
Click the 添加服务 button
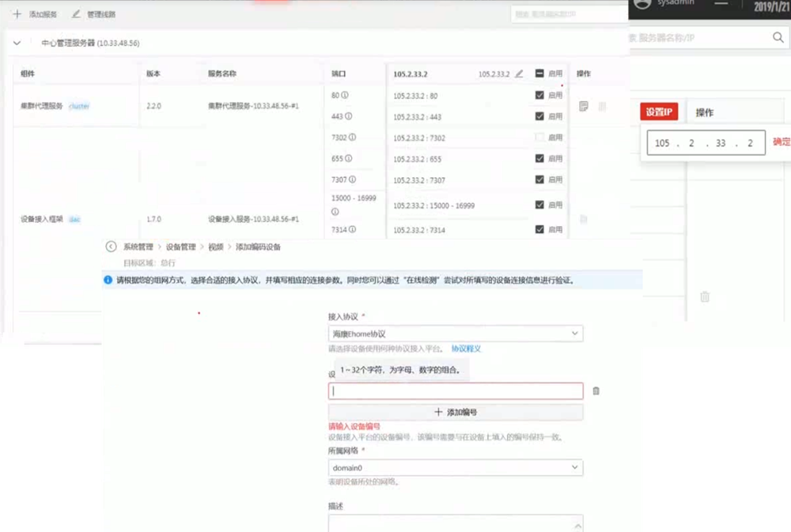[36, 14]
